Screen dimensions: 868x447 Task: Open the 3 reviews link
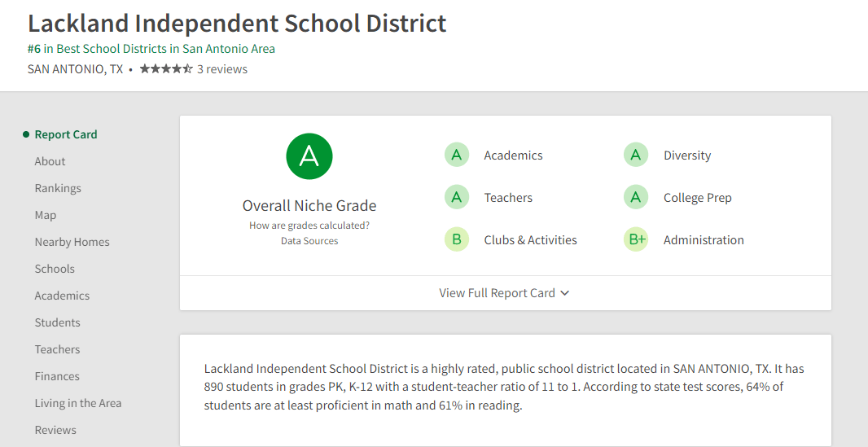click(222, 69)
